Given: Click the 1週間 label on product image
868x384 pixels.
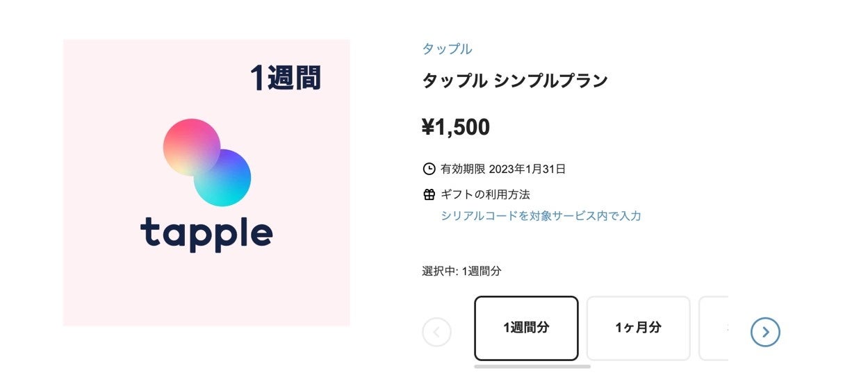Looking at the screenshot, I should click(x=286, y=78).
